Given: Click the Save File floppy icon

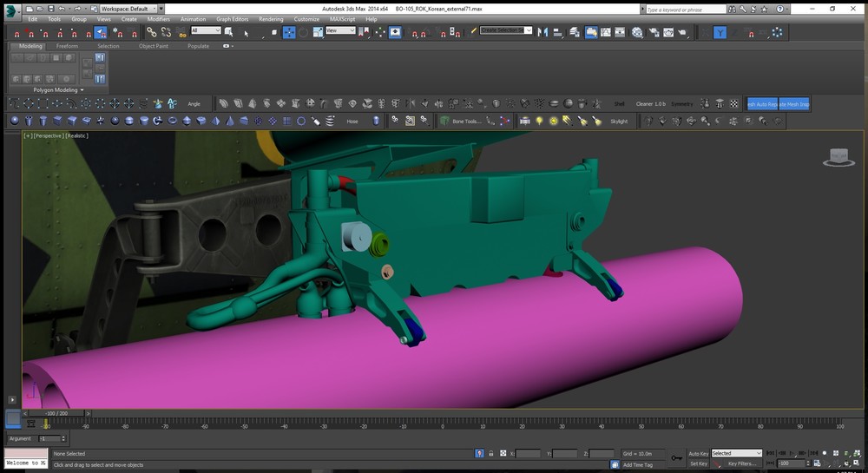Looking at the screenshot, I should point(52,8).
